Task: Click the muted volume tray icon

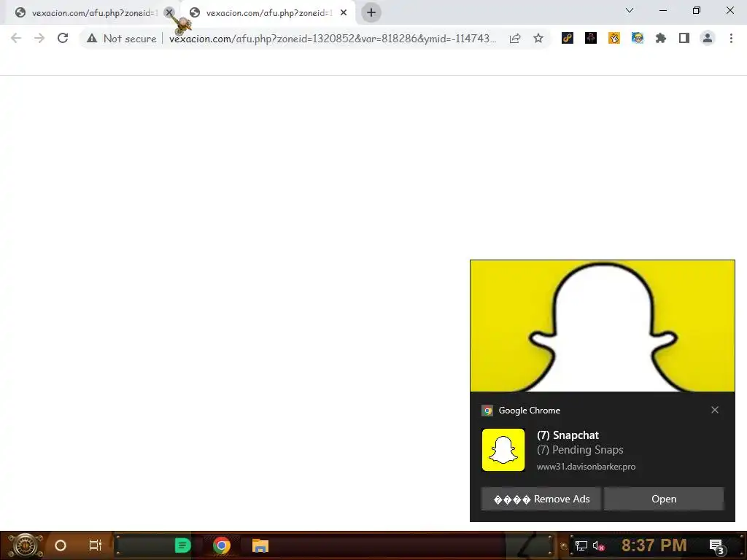Action: (598, 545)
